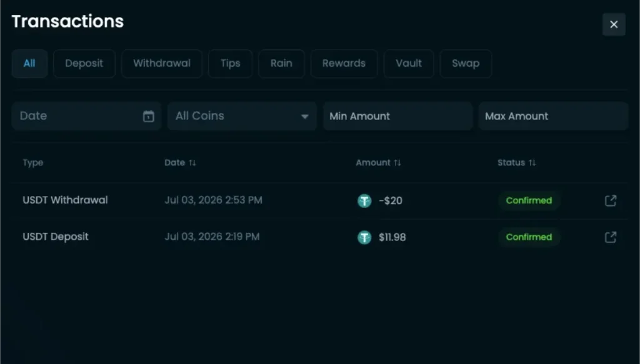
Task: Sort by Date column arrows
Action: coord(192,162)
